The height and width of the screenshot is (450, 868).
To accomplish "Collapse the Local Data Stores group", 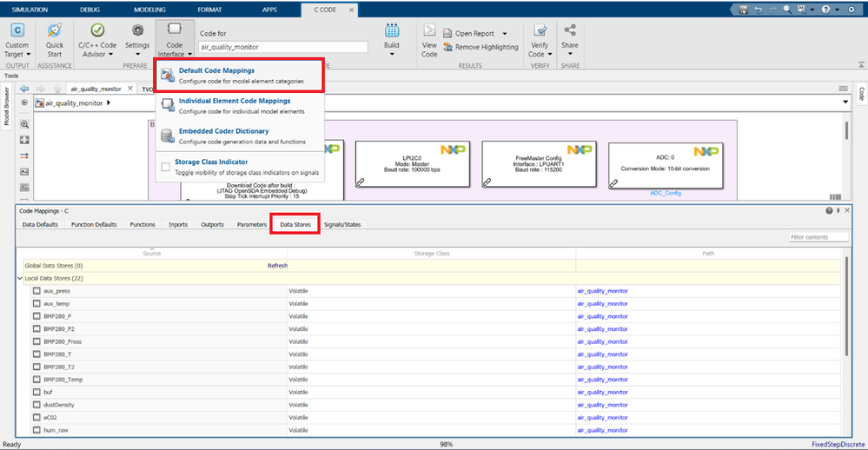I will pyautogui.click(x=20, y=278).
